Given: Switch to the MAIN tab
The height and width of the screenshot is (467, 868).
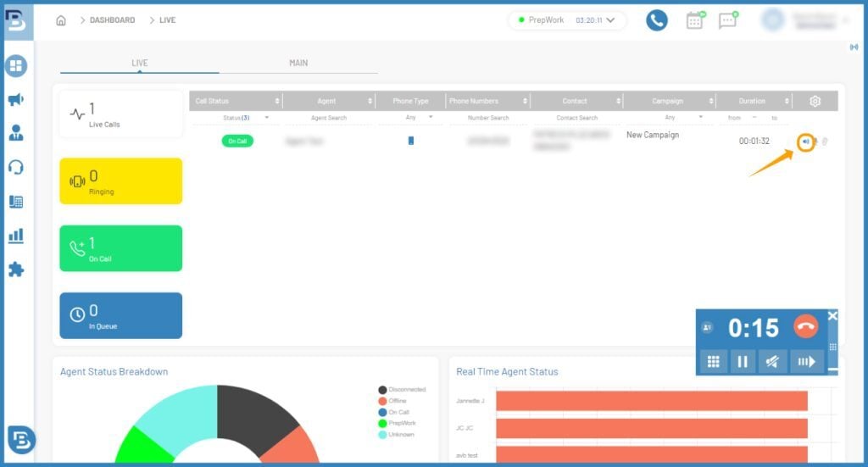Looking at the screenshot, I should pos(298,63).
